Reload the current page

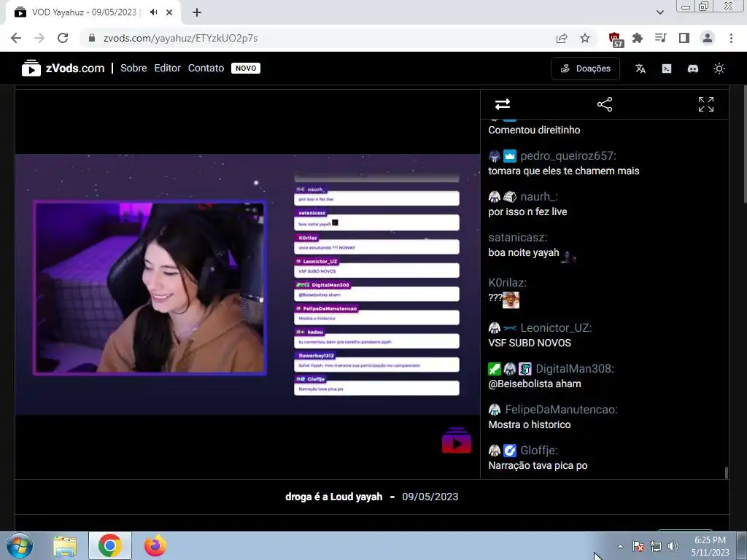pyautogui.click(x=63, y=38)
